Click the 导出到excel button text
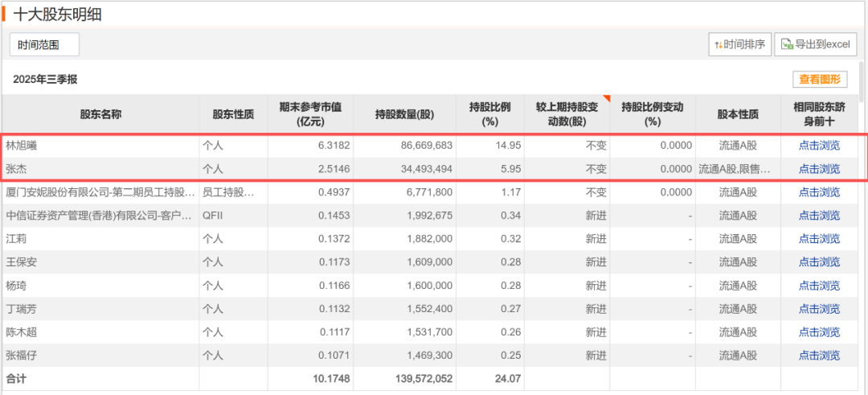 821,45
